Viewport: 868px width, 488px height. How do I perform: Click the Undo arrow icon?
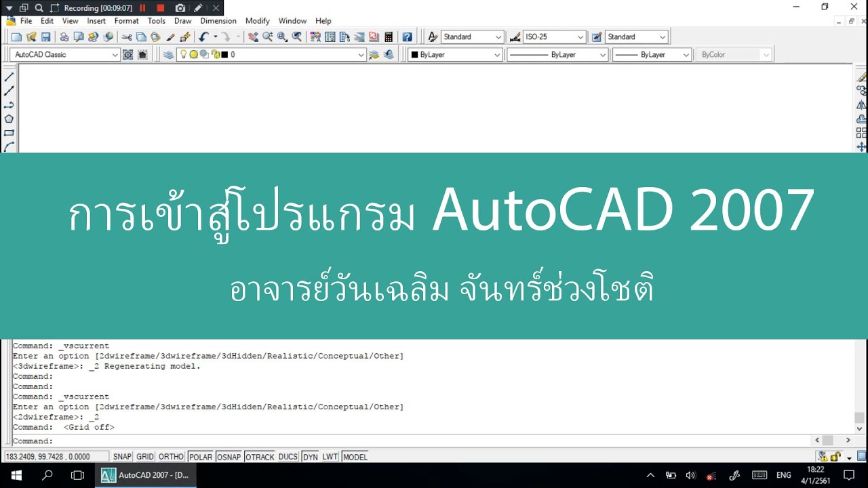pyautogui.click(x=203, y=37)
